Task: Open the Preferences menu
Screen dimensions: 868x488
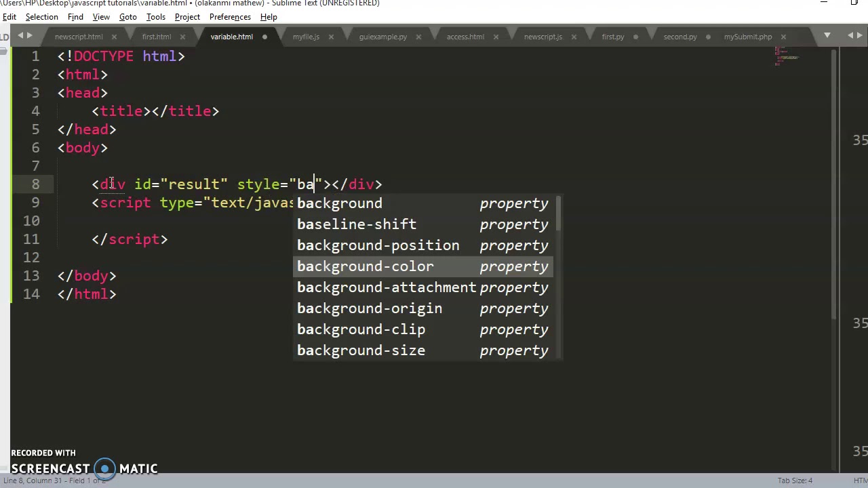Action: pyautogui.click(x=230, y=17)
